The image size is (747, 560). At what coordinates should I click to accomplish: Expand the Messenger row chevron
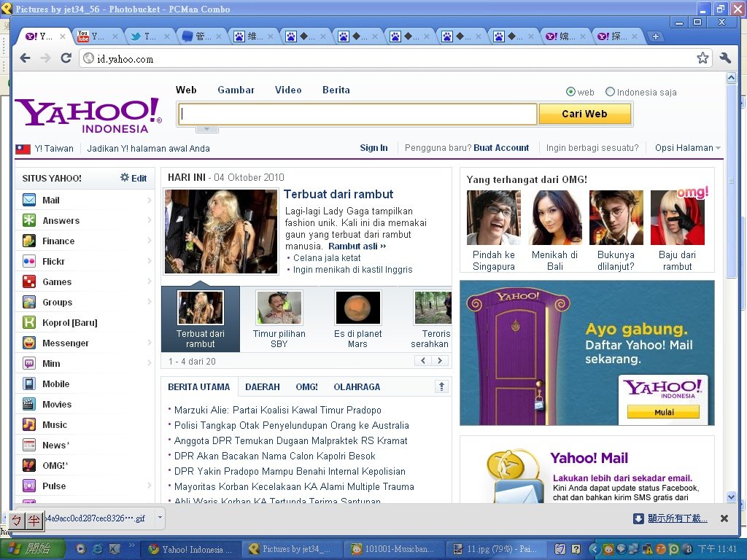[149, 343]
